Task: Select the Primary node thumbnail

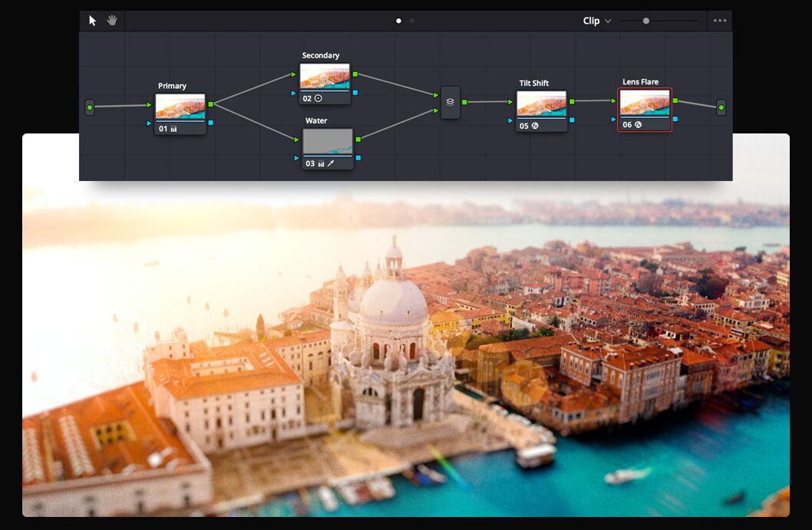Action: tap(180, 107)
